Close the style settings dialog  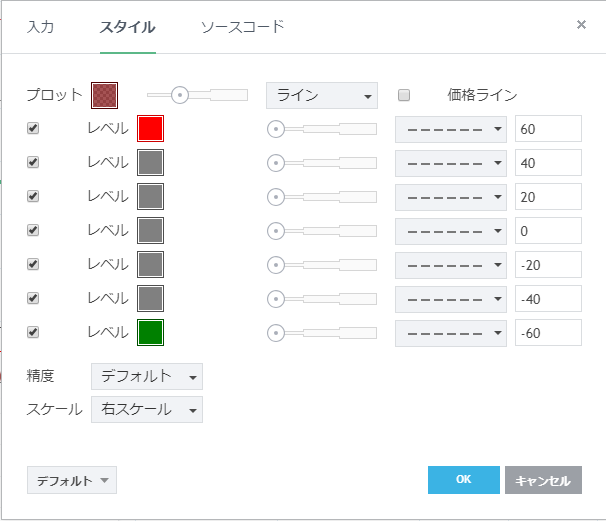(581, 25)
